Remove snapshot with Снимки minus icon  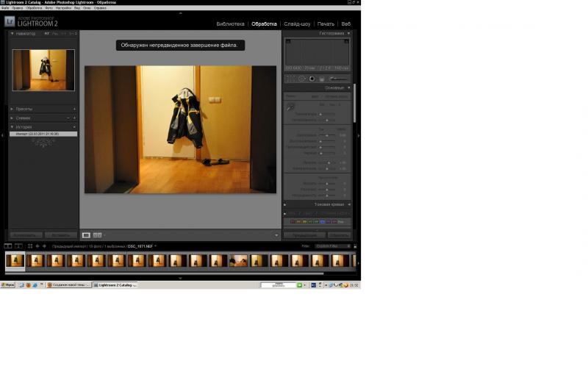click(x=68, y=118)
